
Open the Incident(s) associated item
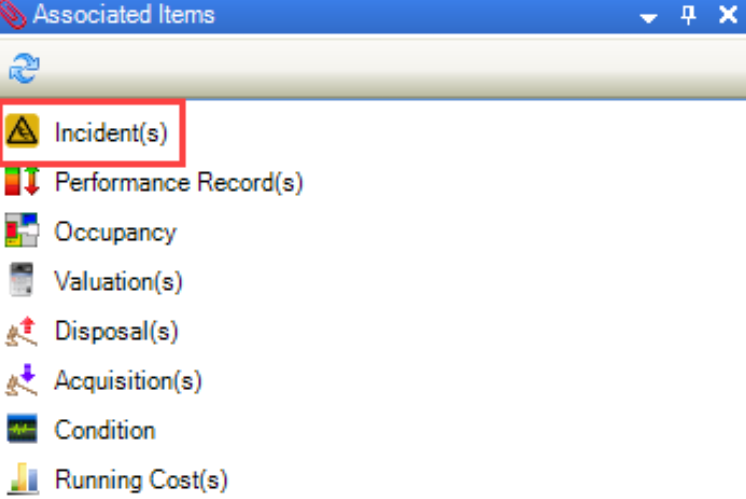pos(111,132)
